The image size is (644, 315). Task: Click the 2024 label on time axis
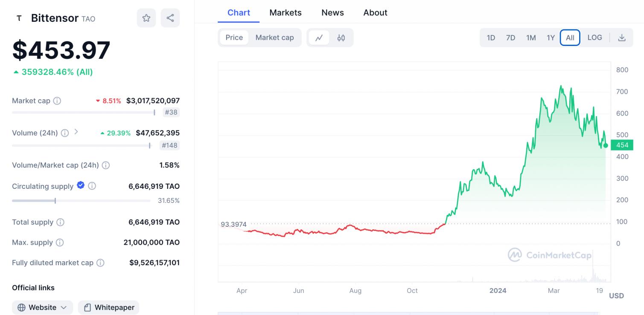coord(498,291)
